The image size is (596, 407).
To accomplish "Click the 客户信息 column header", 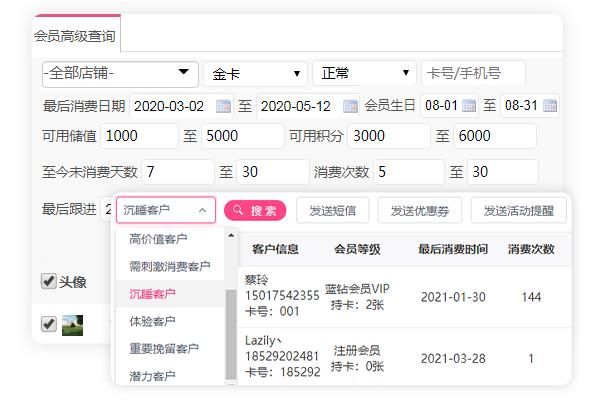I will (275, 249).
